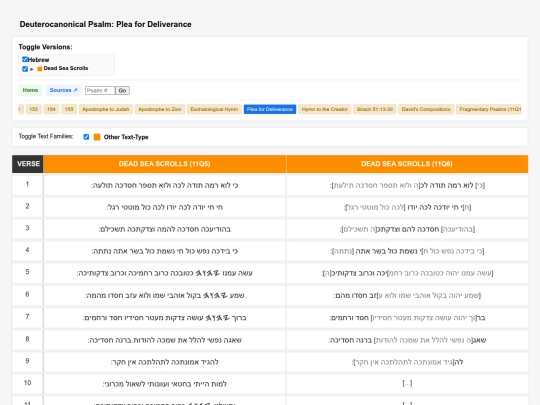
Task: Select the active Plea for Deliverance tab
Action: coord(270,109)
